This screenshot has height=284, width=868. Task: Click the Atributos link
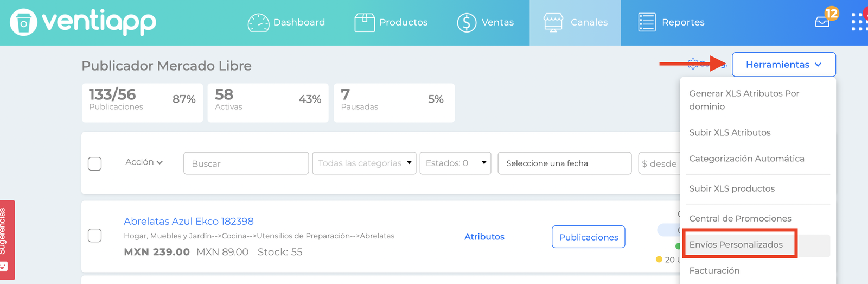pos(484,237)
